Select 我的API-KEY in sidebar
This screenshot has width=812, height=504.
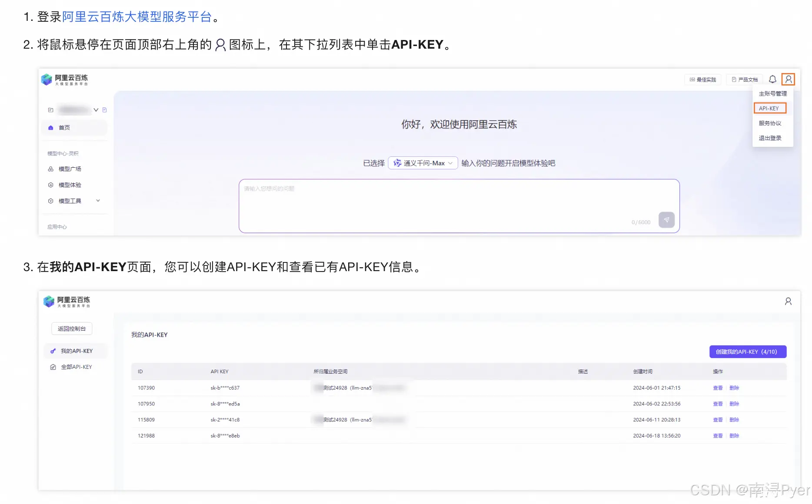pyautogui.click(x=76, y=351)
